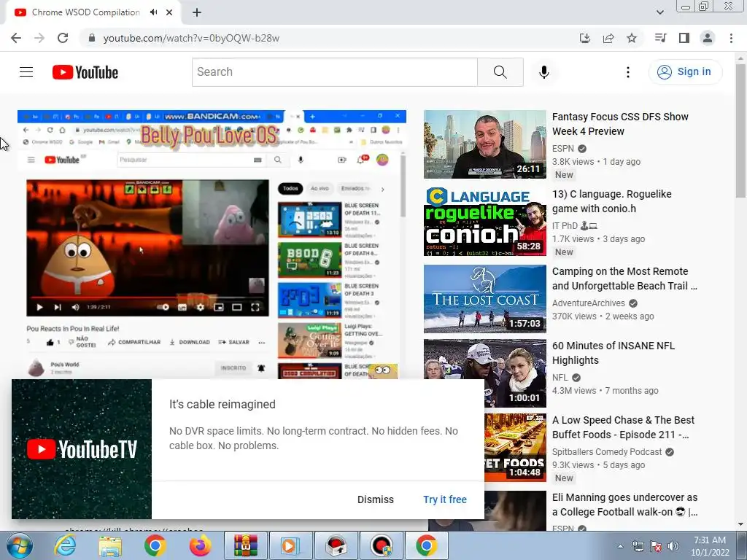Open Windows Explorer from taskbar
The image size is (747, 560).
(110, 545)
